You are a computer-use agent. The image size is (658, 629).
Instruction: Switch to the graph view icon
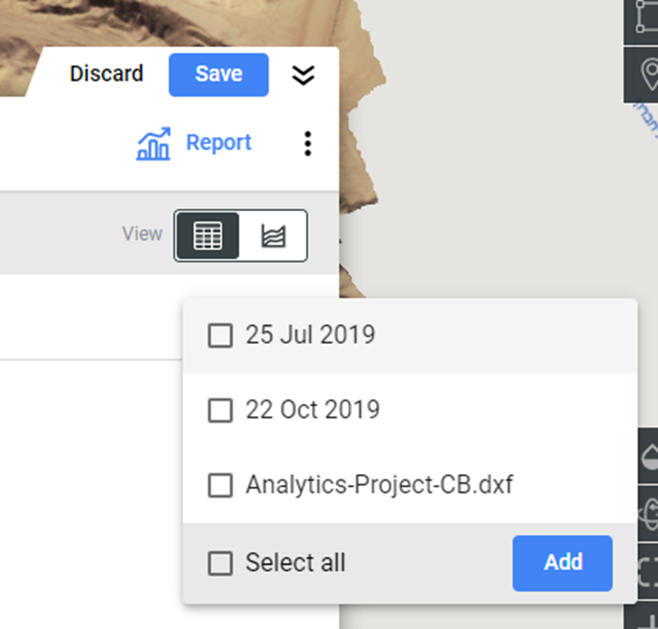pyautogui.click(x=273, y=235)
